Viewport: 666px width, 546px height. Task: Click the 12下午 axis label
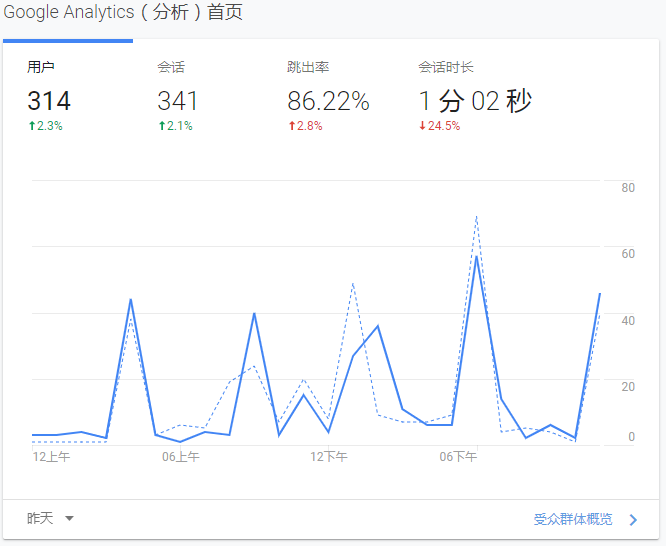[x=329, y=457]
